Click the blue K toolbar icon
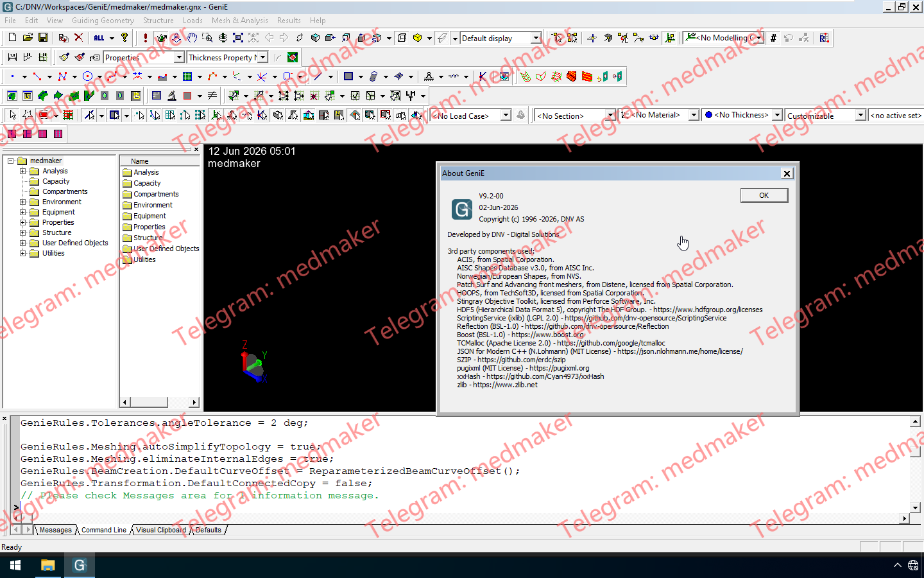 (483, 76)
